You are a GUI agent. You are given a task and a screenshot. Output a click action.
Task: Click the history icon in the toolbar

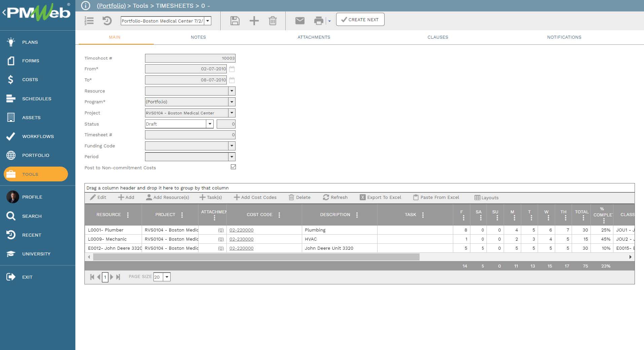click(107, 21)
